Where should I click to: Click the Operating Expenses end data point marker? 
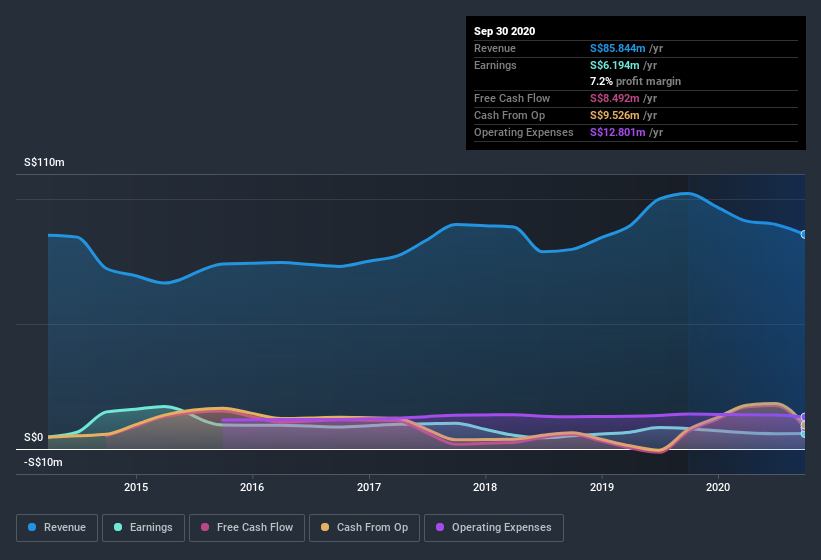pyautogui.click(x=804, y=417)
